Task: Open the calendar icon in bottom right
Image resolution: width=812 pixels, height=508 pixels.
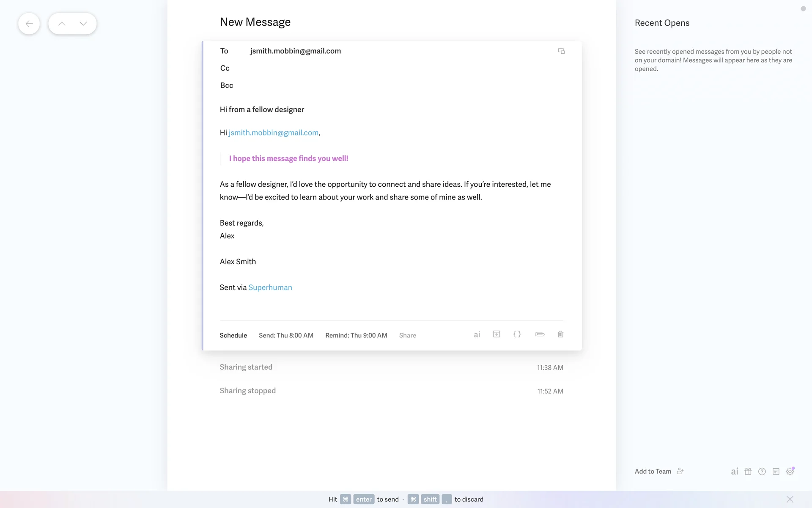Action: [776, 472]
